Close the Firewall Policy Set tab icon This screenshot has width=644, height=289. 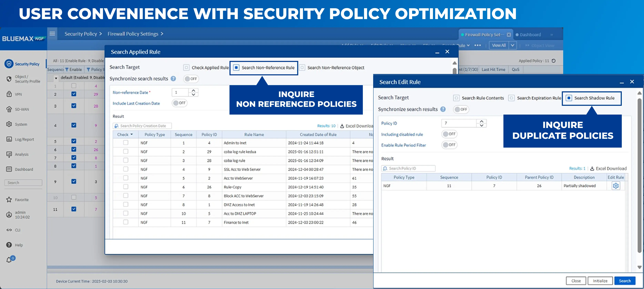(509, 35)
